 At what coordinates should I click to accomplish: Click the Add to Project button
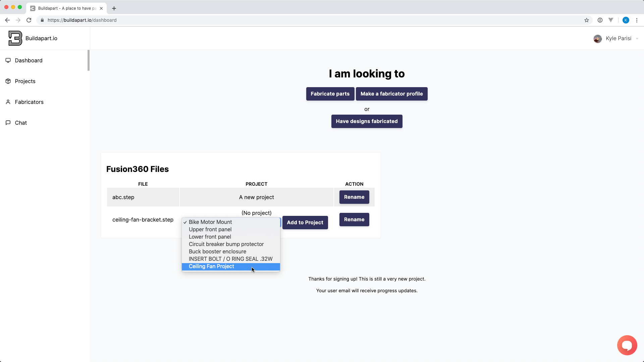coord(305,223)
